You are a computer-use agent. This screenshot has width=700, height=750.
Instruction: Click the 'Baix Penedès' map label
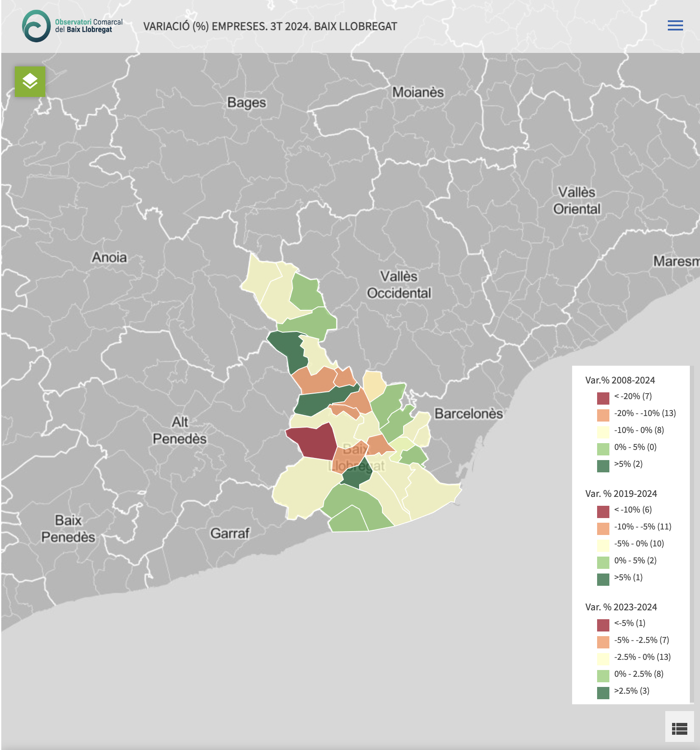point(68,528)
